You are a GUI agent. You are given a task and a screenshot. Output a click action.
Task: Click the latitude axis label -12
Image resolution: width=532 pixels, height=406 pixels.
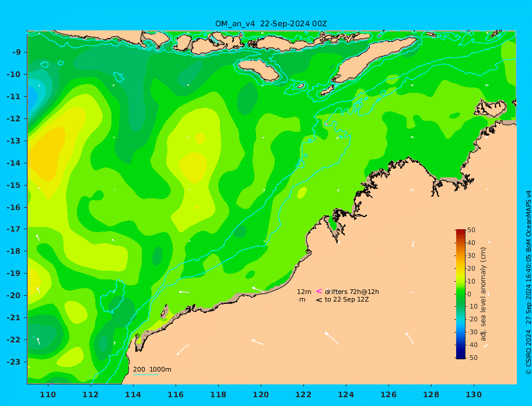coord(13,119)
